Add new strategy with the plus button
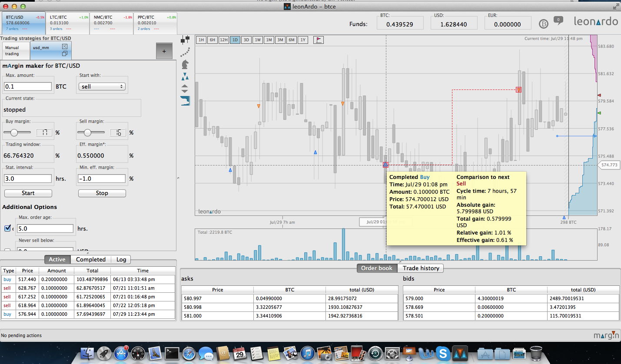This screenshot has height=364, width=621. click(x=164, y=51)
